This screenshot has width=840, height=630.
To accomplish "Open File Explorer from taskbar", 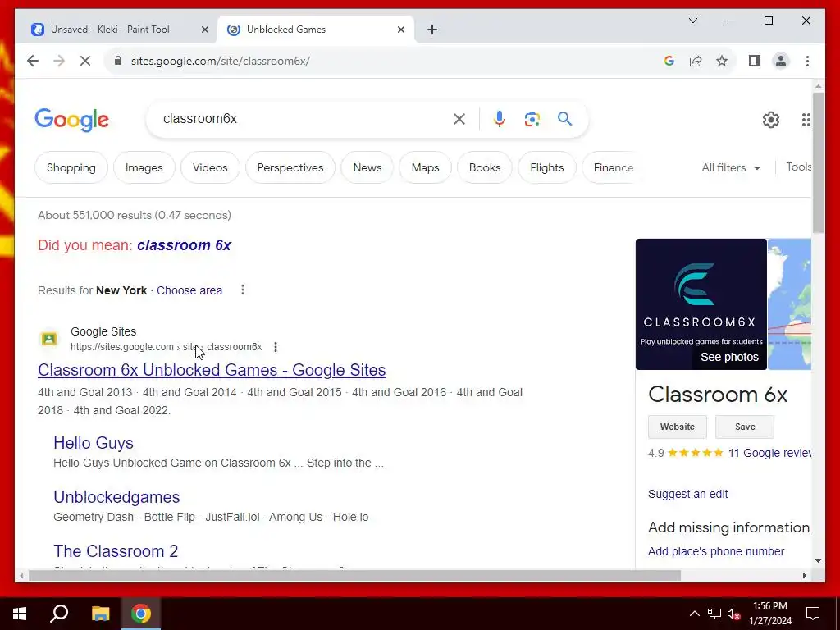I will tap(100, 614).
